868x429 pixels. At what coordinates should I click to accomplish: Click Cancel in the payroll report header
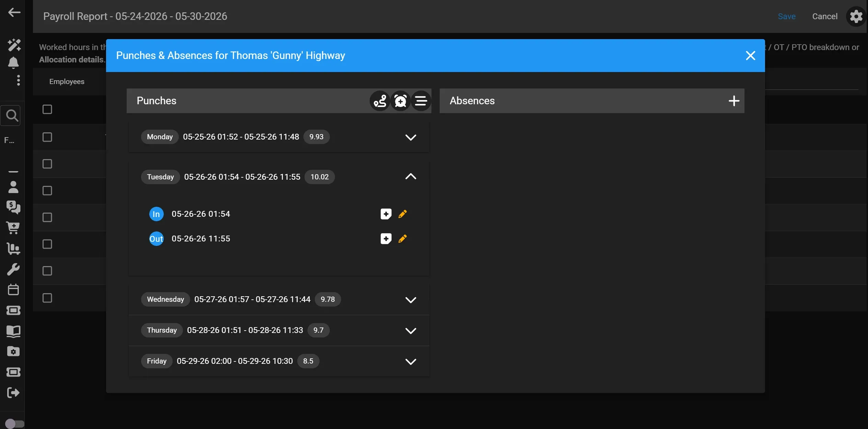pyautogui.click(x=824, y=16)
